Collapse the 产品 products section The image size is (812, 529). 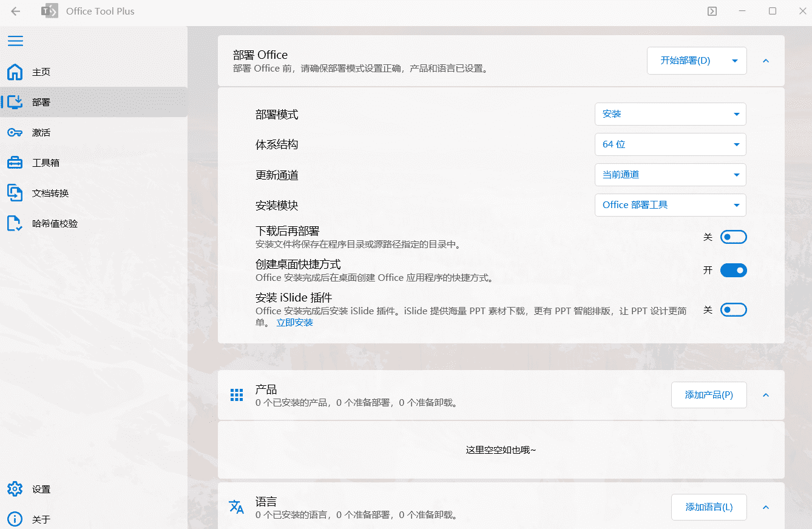pyautogui.click(x=765, y=395)
